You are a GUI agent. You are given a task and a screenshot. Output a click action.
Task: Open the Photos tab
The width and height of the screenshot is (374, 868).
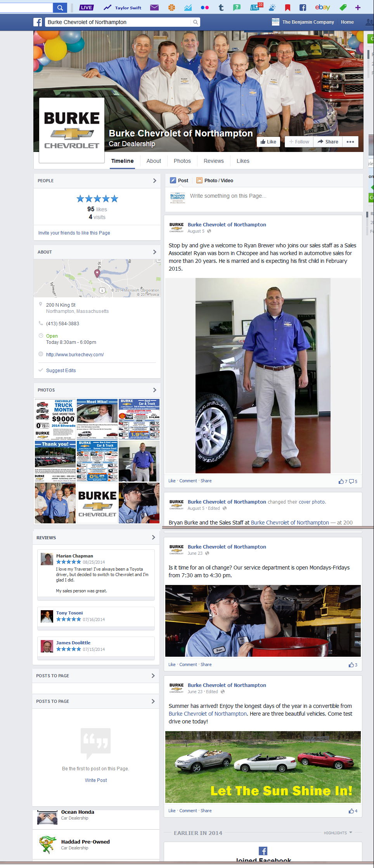[x=182, y=161]
